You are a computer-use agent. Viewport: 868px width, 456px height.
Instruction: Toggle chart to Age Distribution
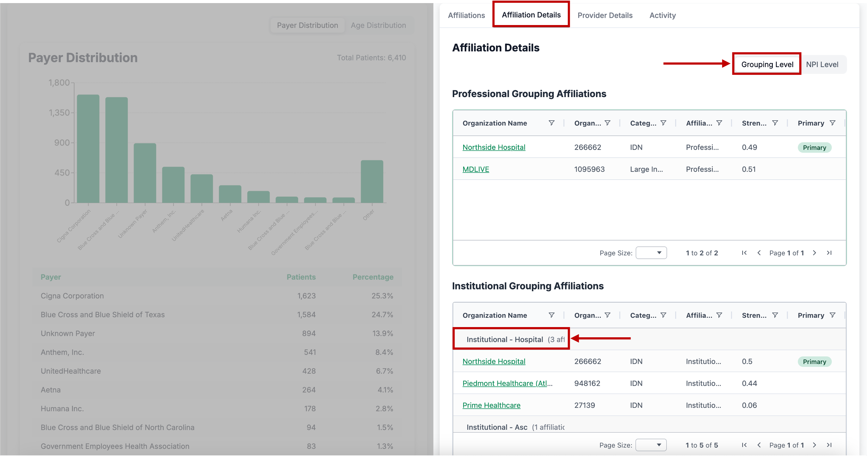(x=378, y=25)
